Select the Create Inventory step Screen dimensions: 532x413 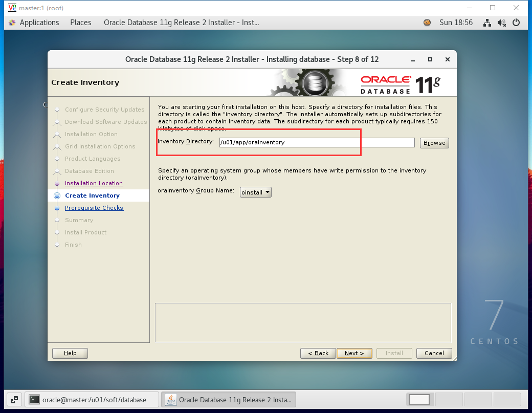92,195
